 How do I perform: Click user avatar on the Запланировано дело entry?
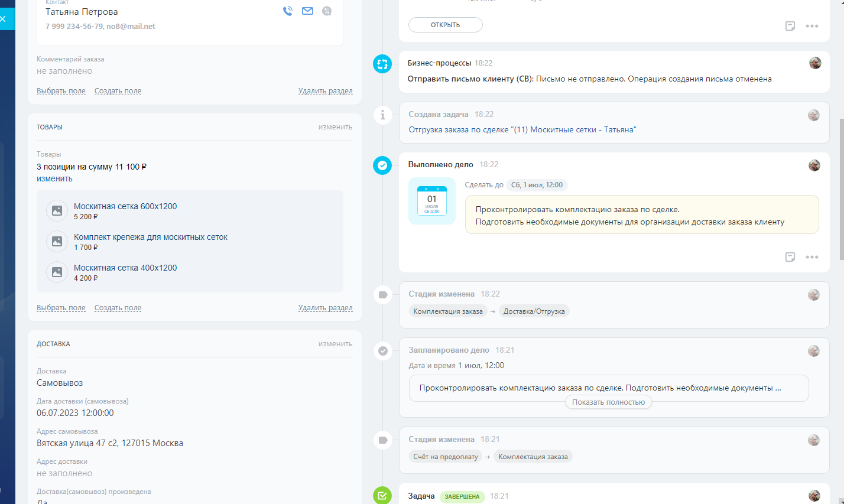tap(814, 351)
